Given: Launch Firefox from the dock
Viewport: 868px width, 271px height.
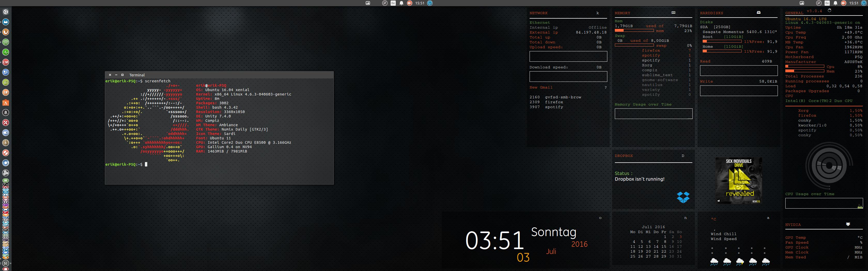Looking at the screenshot, I should tap(6, 32).
